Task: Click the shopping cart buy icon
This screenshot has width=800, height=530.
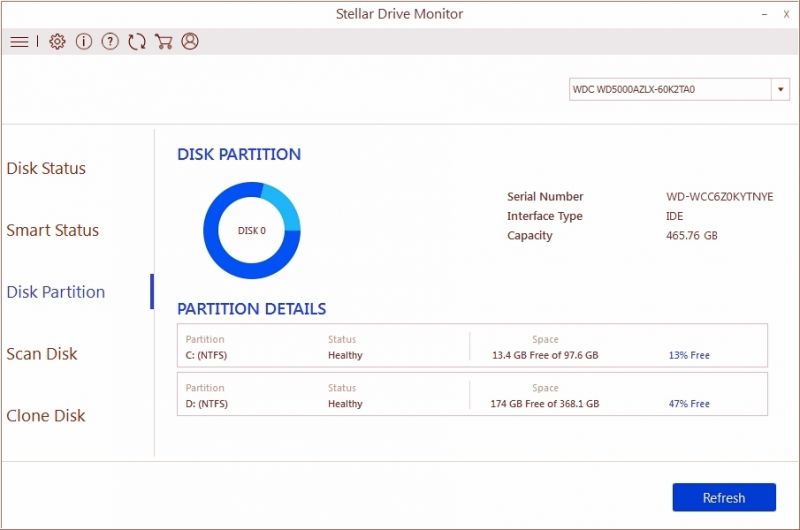Action: tap(163, 41)
